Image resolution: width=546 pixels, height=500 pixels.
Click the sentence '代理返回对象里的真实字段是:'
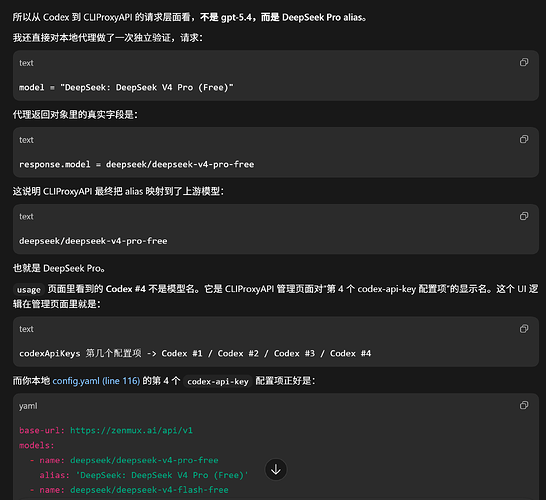[x=75, y=115]
